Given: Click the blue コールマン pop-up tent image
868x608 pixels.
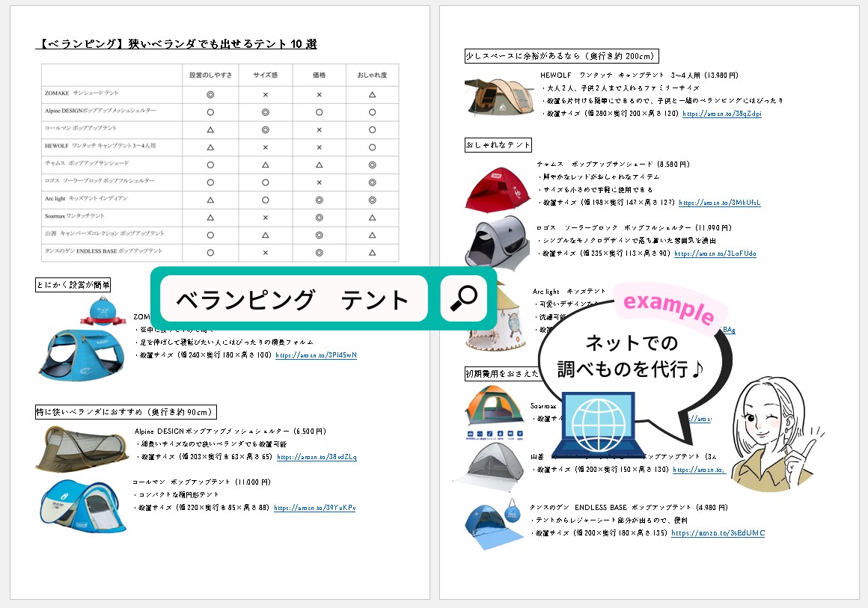Looking at the screenshot, I should 84,506.
